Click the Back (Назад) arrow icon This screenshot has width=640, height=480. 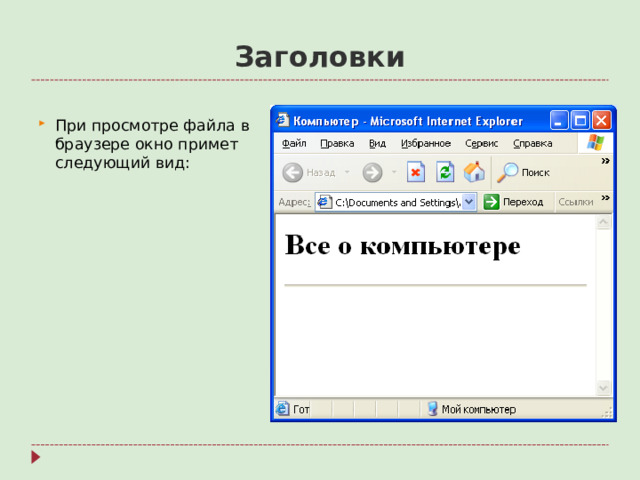[x=292, y=172]
